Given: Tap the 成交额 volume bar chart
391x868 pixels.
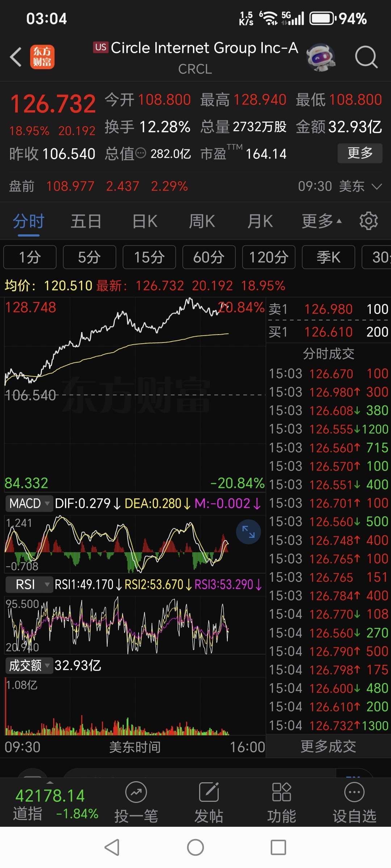Looking at the screenshot, I should (135, 706).
